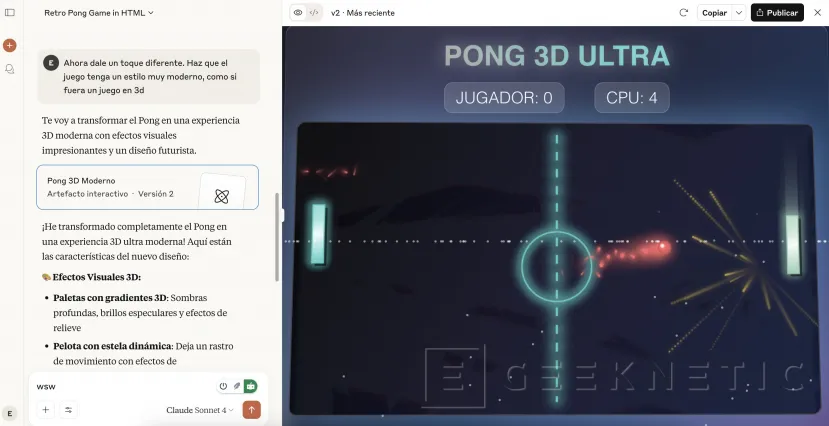This screenshot has height=426, width=829.
Task: Open the E user profile avatar at the sidebar bottom
Action: (10, 413)
